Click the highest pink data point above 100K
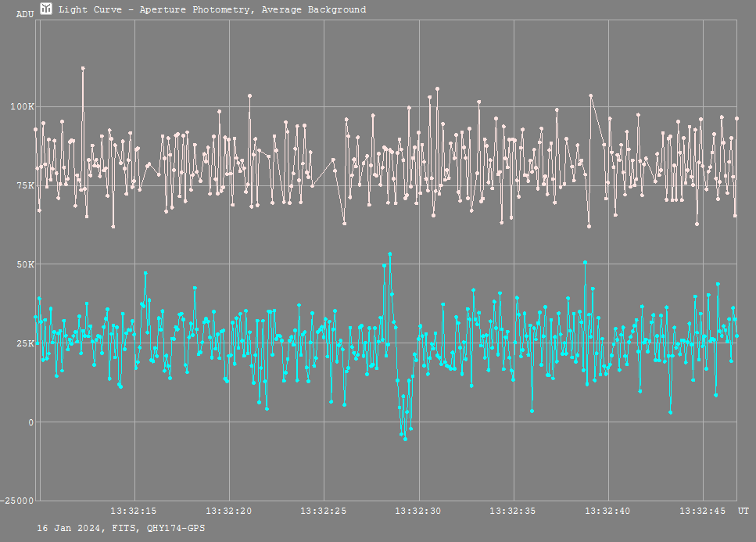 click(x=83, y=69)
